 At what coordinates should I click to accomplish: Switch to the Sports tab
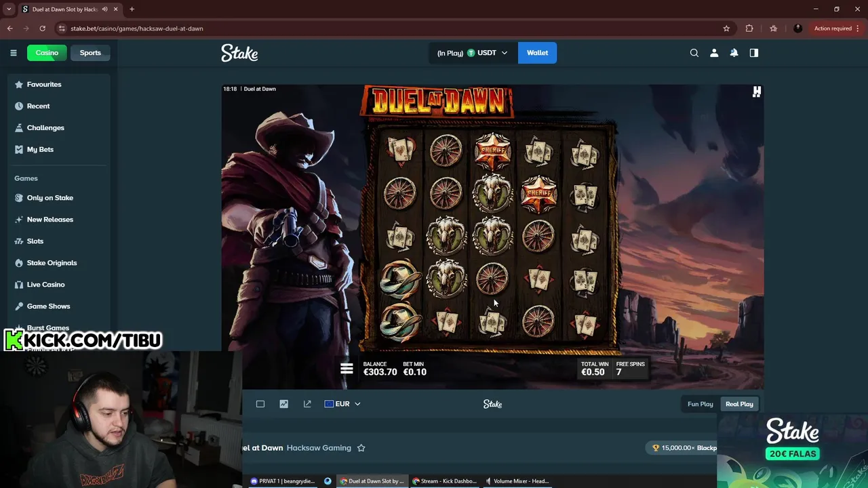tap(90, 53)
